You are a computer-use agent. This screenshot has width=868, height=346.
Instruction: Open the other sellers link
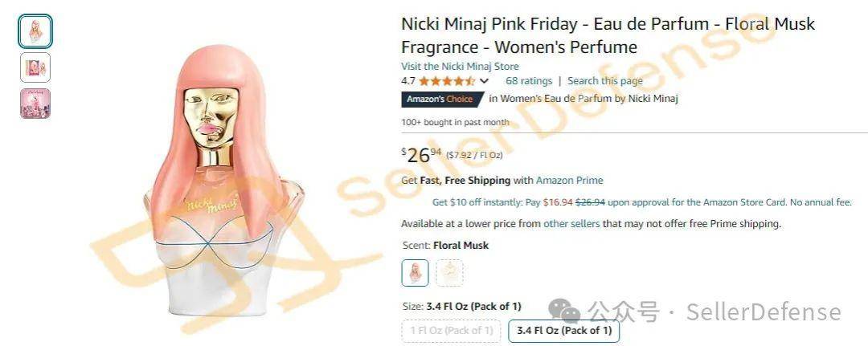[572, 224]
